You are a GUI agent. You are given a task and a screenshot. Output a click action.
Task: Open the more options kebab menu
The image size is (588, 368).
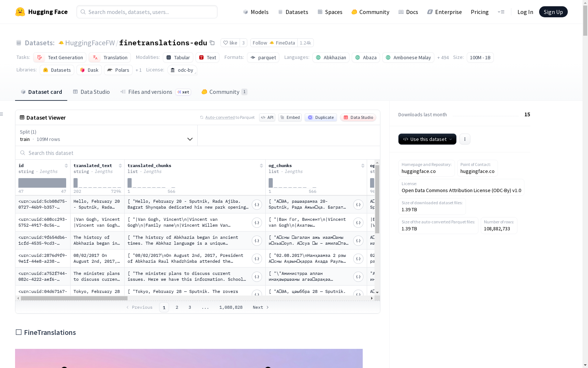pyautogui.click(x=465, y=139)
